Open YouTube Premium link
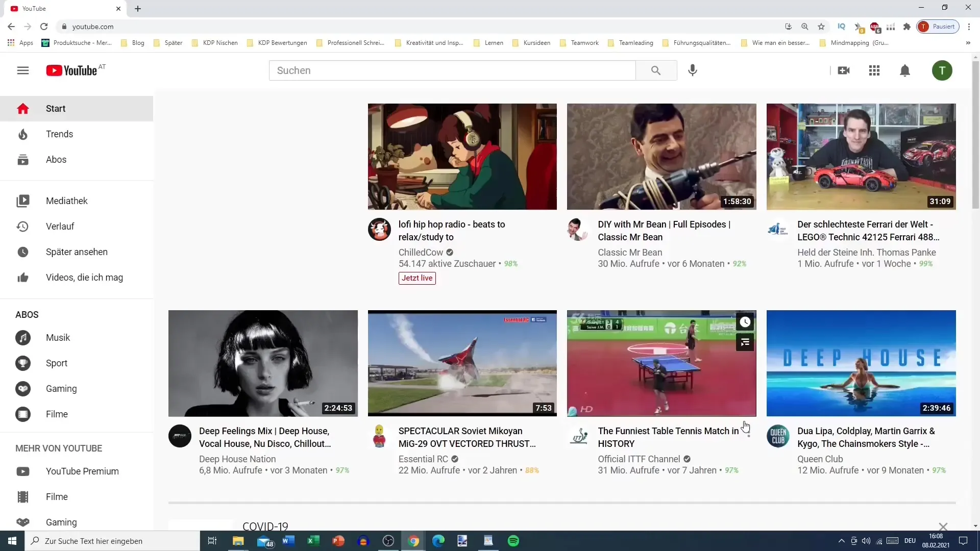This screenshot has height=551, width=980. pyautogui.click(x=77, y=471)
